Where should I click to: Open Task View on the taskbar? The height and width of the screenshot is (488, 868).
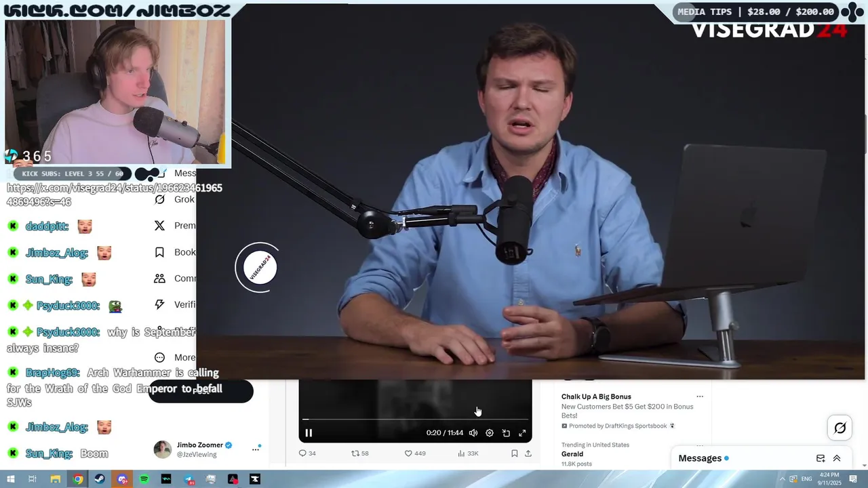click(x=32, y=479)
